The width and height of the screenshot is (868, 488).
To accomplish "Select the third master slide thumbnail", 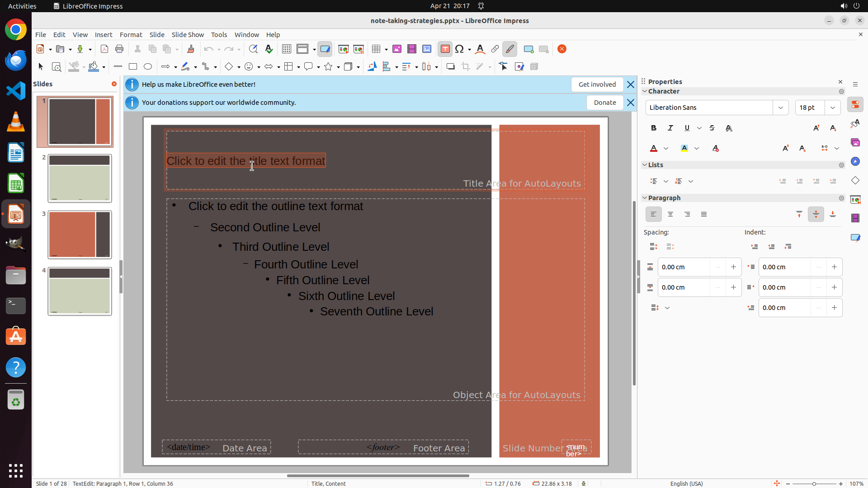I will tap(80, 235).
